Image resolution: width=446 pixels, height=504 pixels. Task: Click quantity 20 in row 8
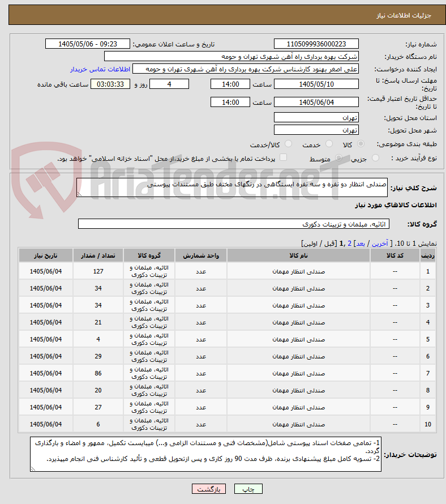(98, 391)
